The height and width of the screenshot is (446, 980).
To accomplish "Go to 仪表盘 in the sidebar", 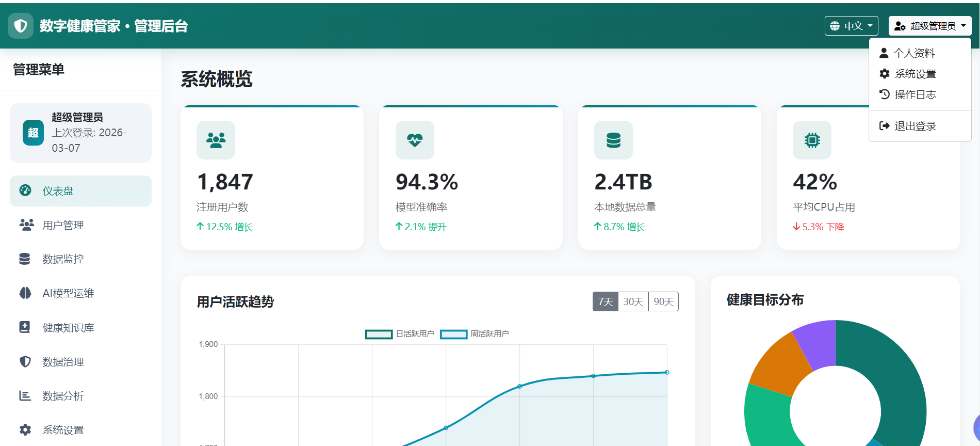I will coord(80,191).
